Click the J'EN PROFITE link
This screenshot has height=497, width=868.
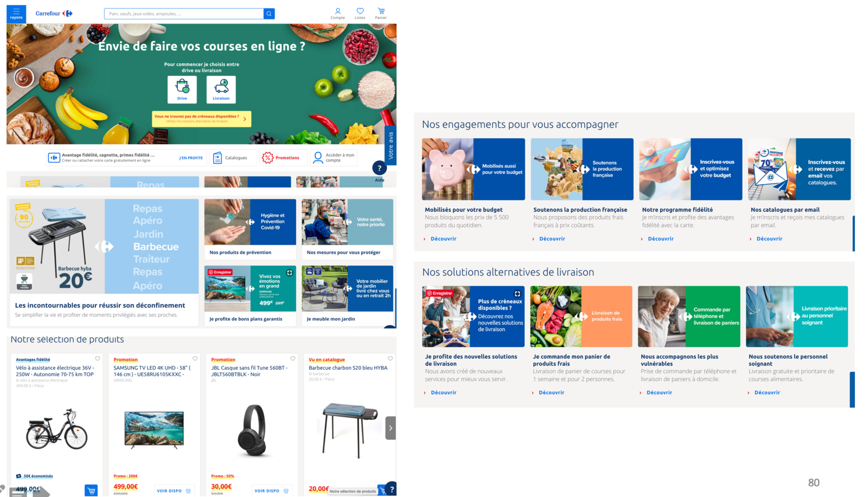[x=191, y=158]
